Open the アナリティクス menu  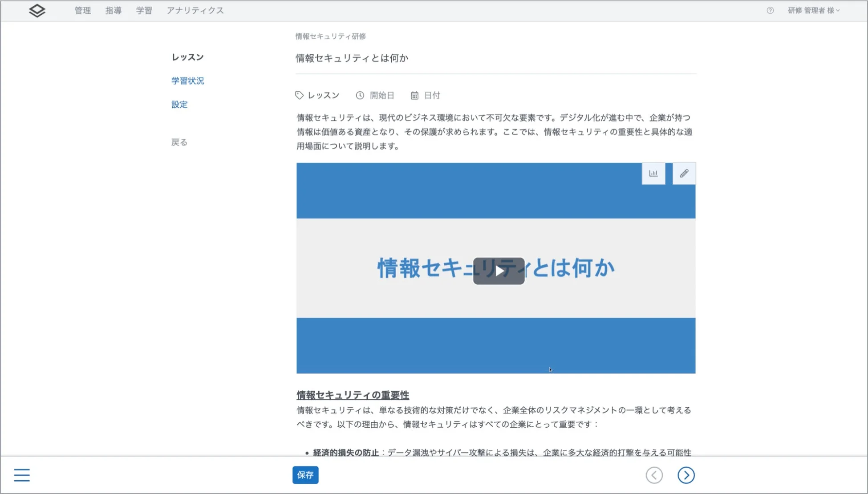195,10
